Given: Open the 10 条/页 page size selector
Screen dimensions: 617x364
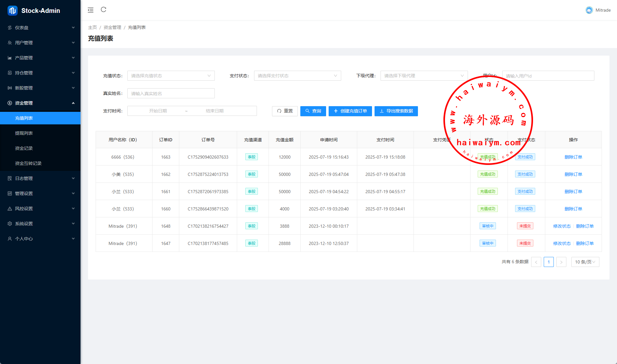Looking at the screenshot, I should pyautogui.click(x=585, y=262).
